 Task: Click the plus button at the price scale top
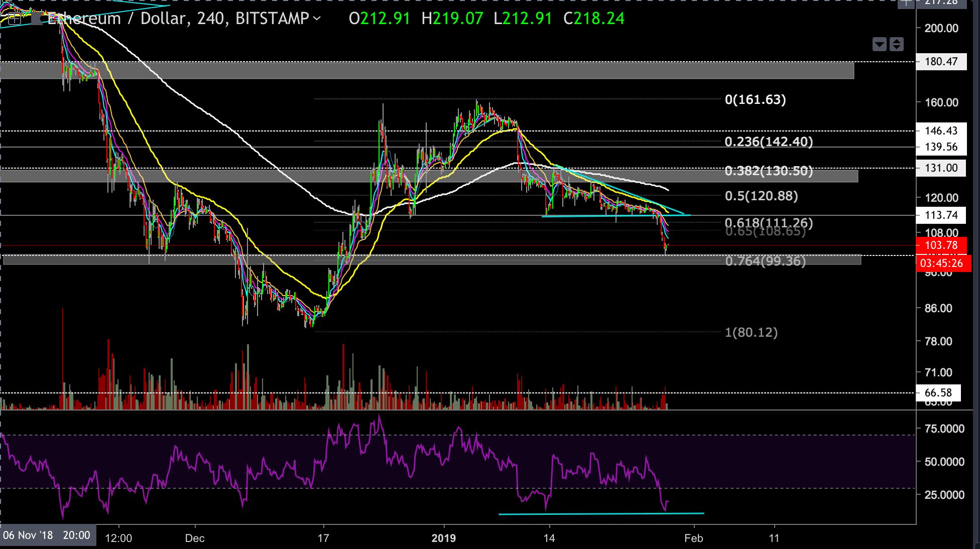pyautogui.click(x=906, y=3)
